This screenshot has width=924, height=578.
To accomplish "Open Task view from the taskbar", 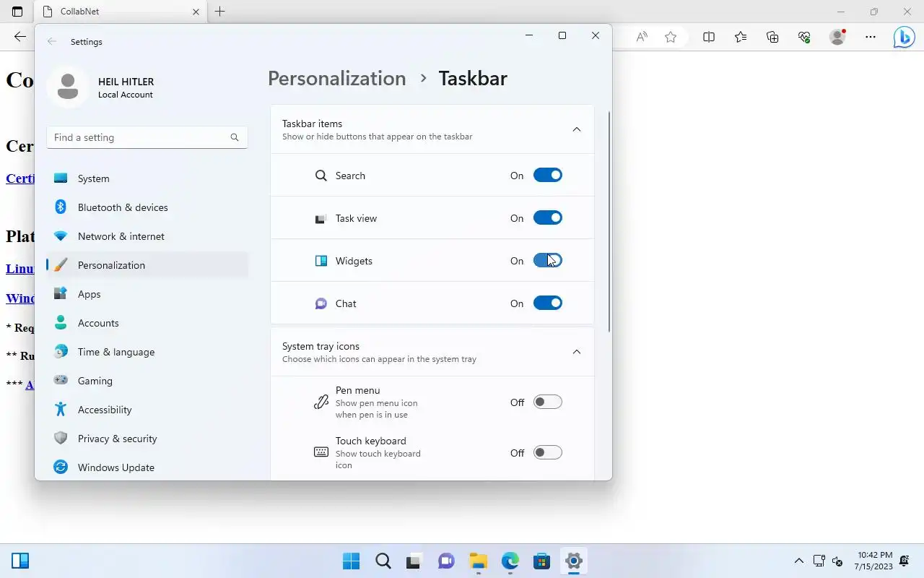I will point(415,561).
